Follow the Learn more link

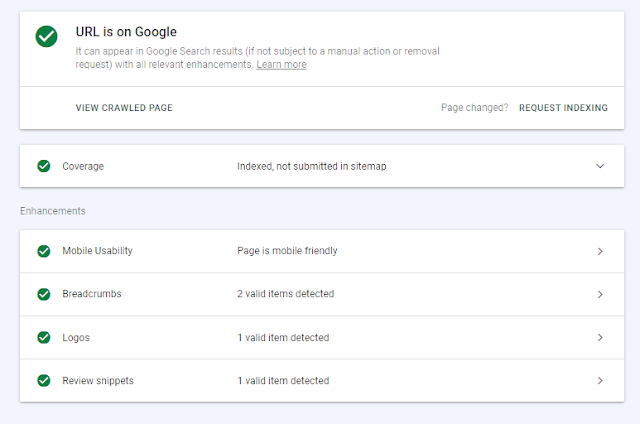pyautogui.click(x=281, y=65)
